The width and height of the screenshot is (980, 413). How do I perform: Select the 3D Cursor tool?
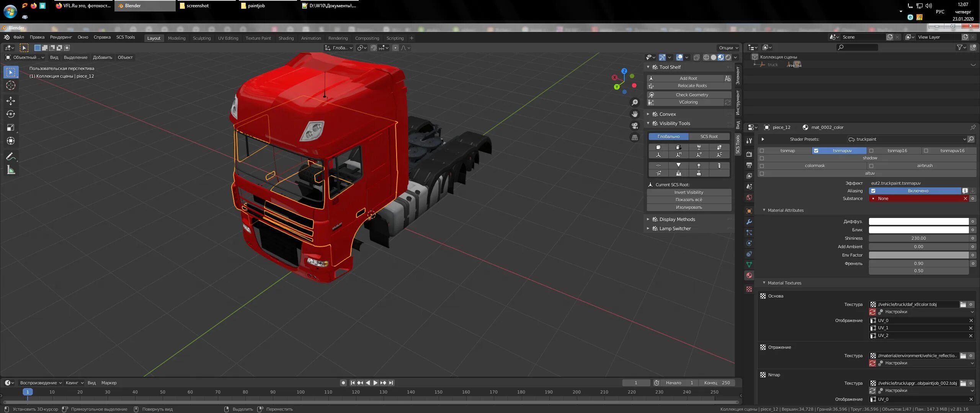coord(11,85)
